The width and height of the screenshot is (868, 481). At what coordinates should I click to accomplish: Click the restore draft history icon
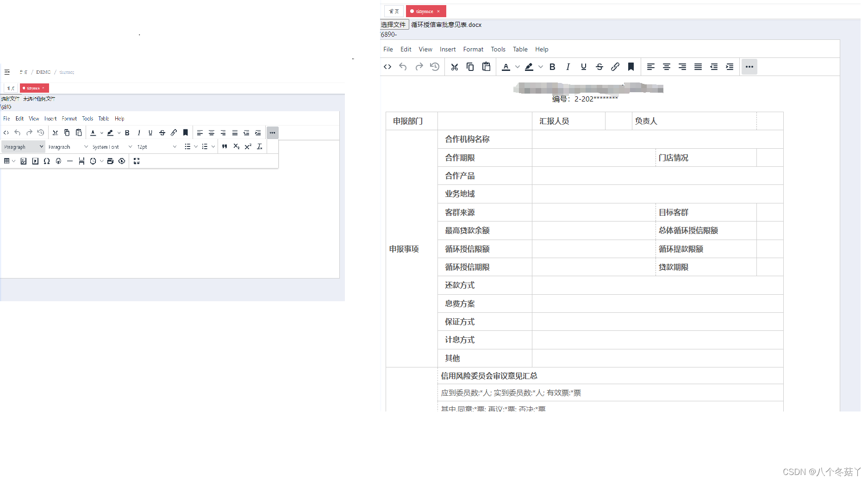[x=435, y=67]
